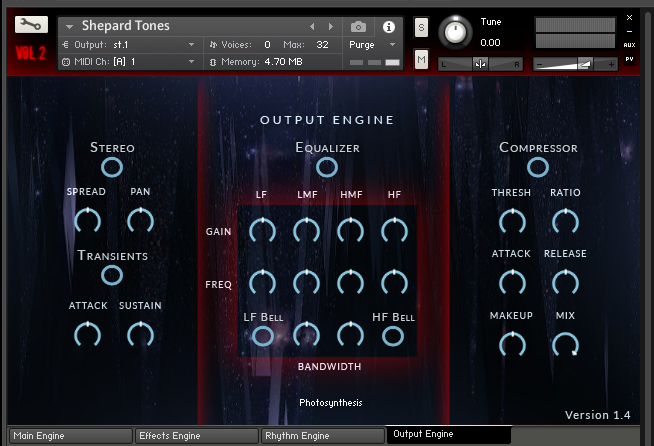
Task: Click the HMF Bandwidth knob
Action: point(350,334)
